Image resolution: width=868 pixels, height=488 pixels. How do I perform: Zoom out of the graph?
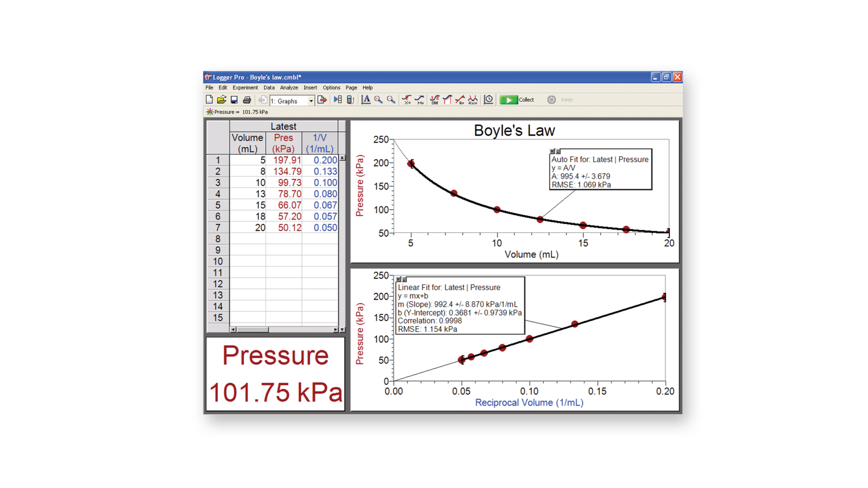click(x=390, y=100)
